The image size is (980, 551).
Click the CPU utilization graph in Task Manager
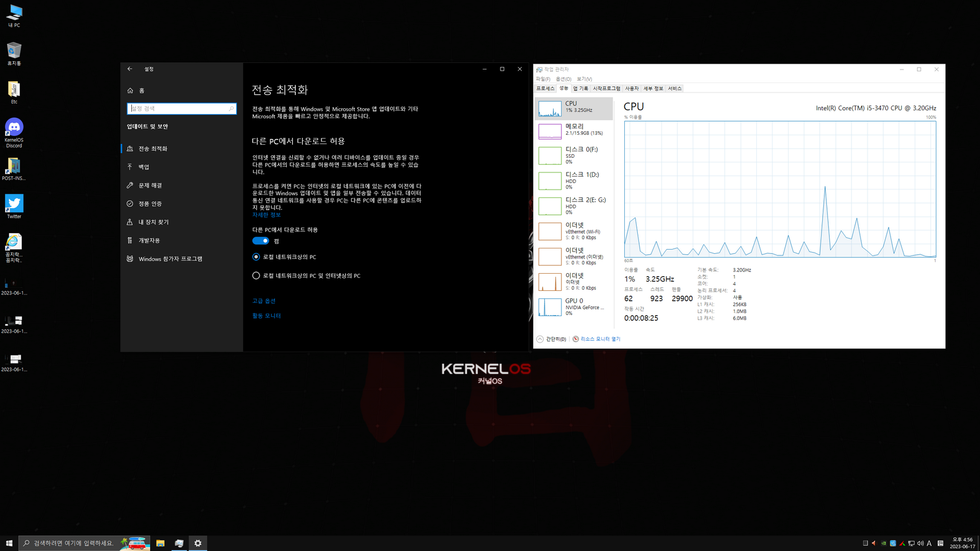[780, 189]
